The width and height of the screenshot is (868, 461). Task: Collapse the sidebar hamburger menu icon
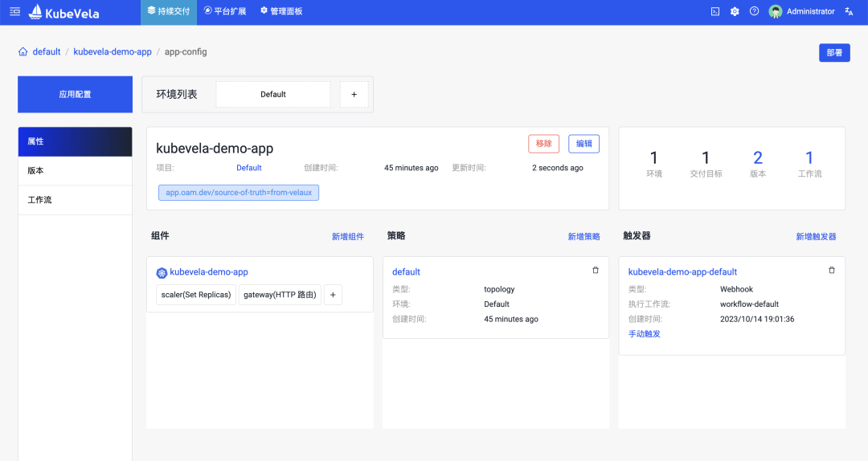(x=15, y=11)
